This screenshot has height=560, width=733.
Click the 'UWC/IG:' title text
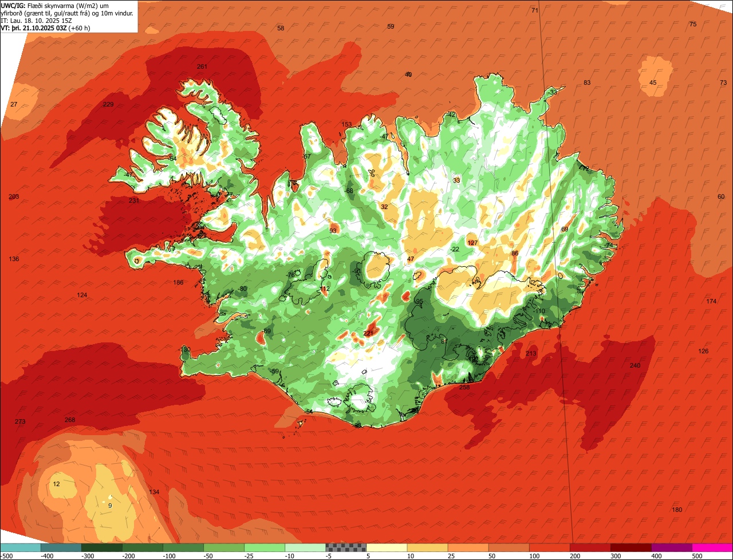tap(13, 5)
